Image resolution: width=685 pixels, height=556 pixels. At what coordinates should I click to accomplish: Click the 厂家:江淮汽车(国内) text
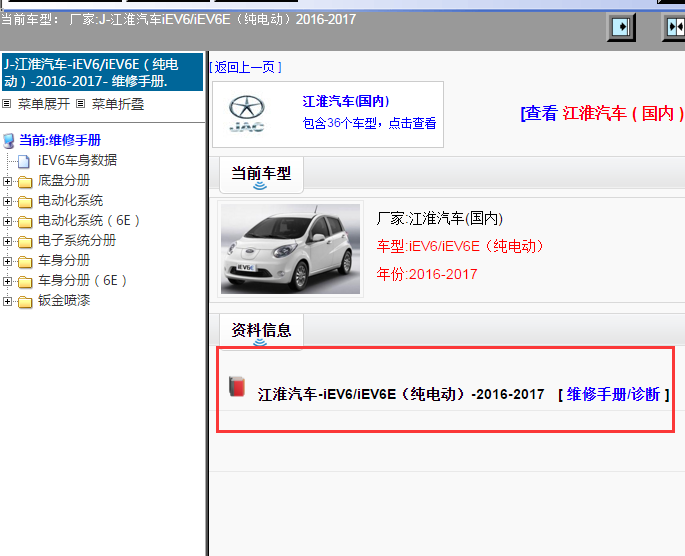point(439,218)
